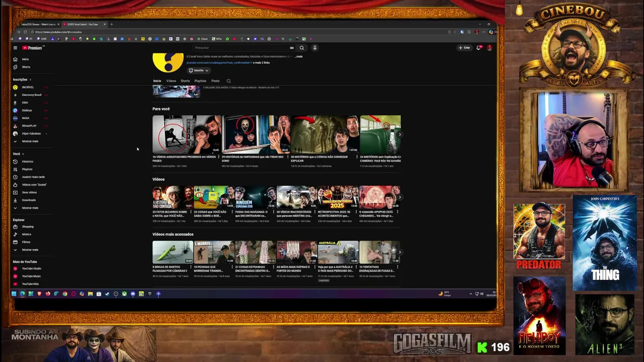Open the INCRÍVEL subscription channel

(28, 87)
